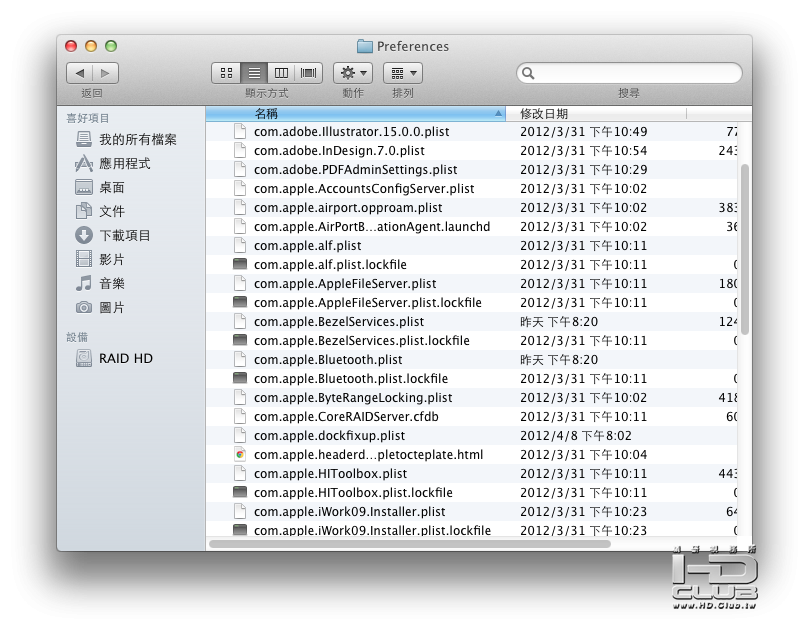Select com.apple.AccountsConfigServer.plist row
809x630 pixels.
click(x=472, y=188)
